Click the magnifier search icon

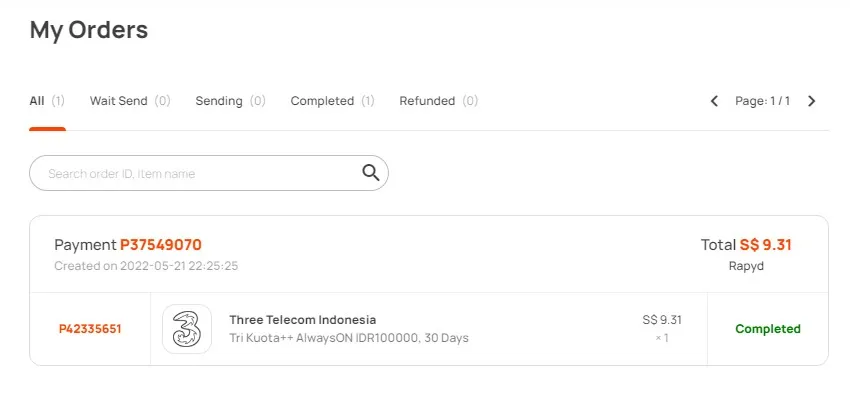click(371, 173)
